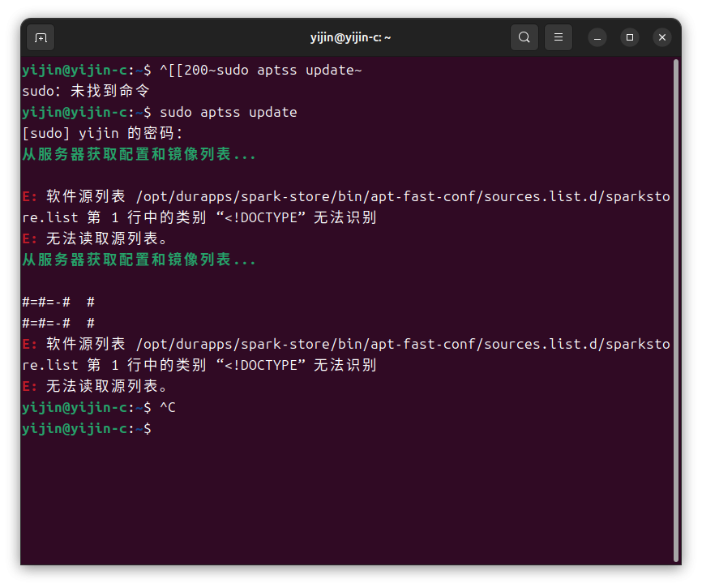Click the empty final prompt line
Image resolution: width=702 pixels, height=588 pixels.
[x=87, y=428]
